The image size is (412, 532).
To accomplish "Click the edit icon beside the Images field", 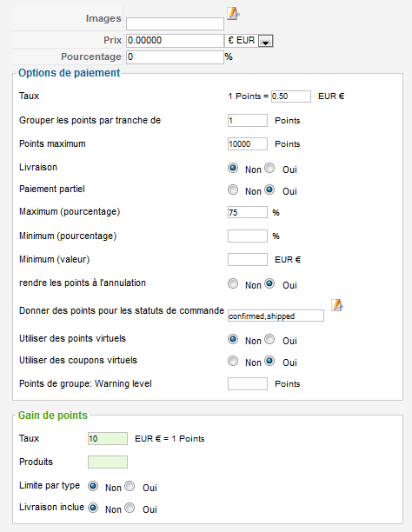I will (233, 14).
